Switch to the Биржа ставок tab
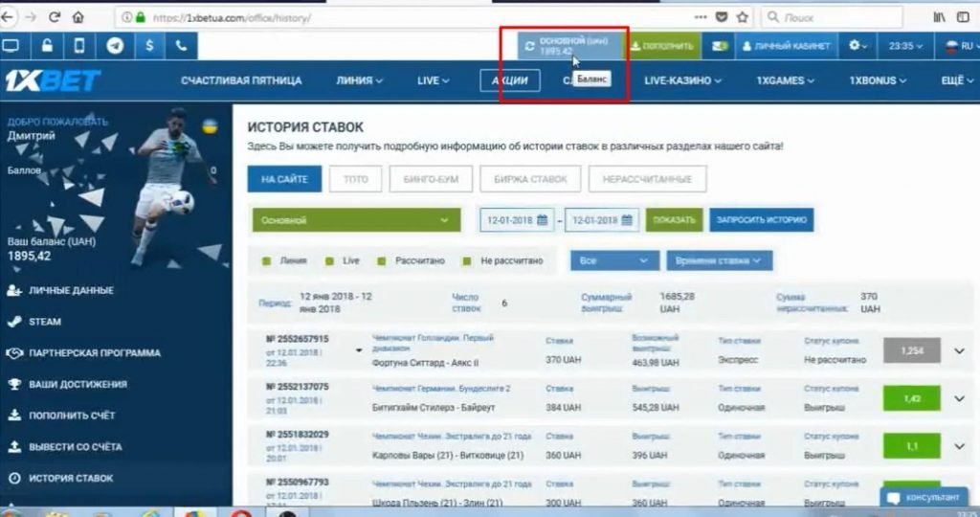The height and width of the screenshot is (517, 980). [530, 179]
